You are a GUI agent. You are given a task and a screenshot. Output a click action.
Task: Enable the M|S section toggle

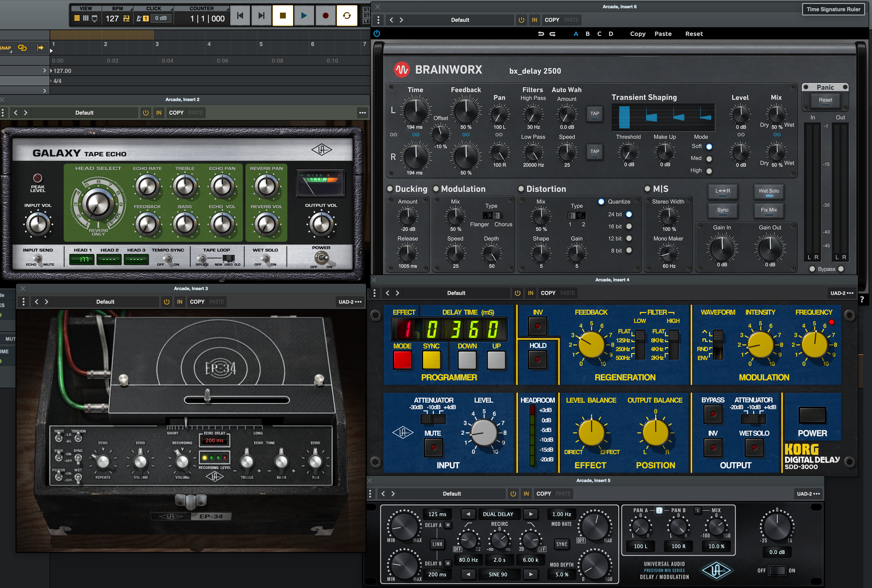(x=647, y=189)
